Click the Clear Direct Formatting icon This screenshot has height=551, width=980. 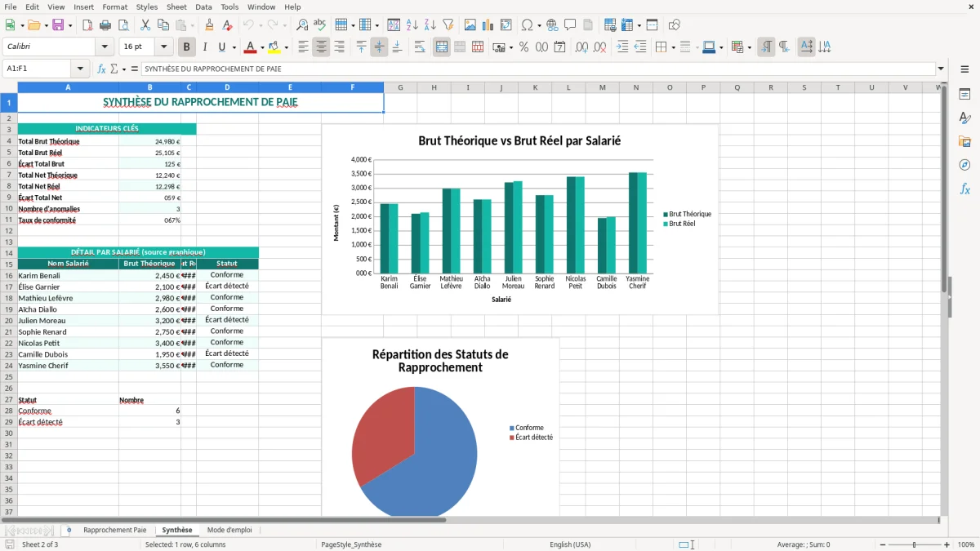(227, 25)
